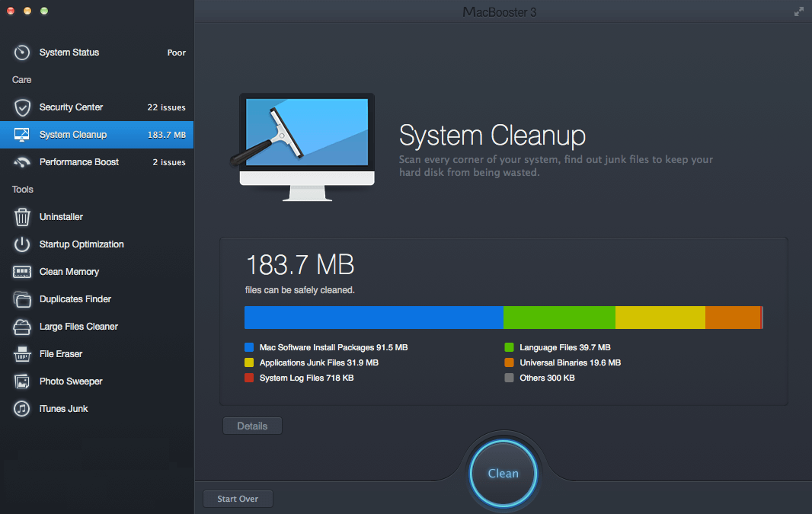
Task: Open Clean Memory tool
Action: (97, 272)
